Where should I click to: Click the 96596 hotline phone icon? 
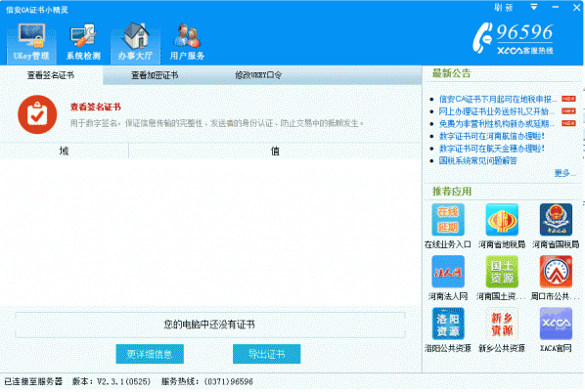click(482, 38)
